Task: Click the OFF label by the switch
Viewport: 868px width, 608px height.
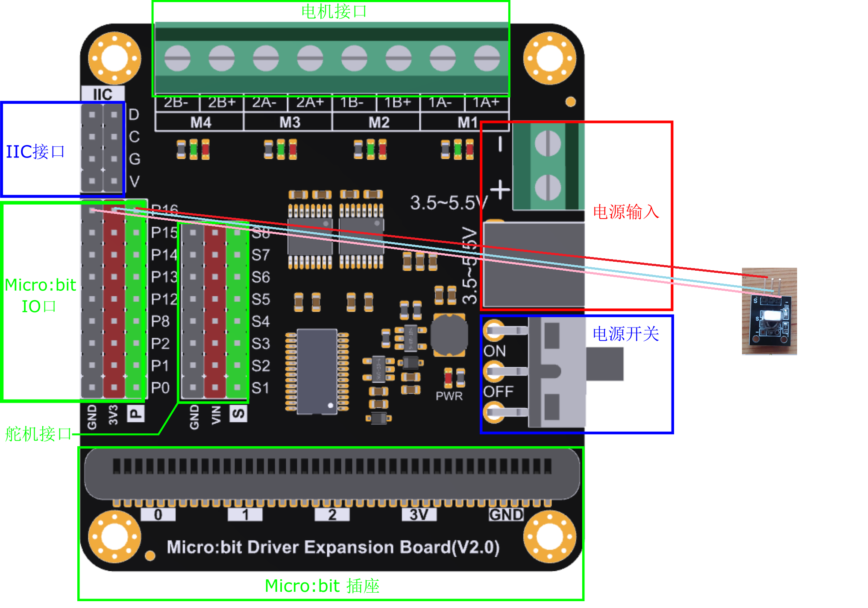Action: tap(498, 392)
